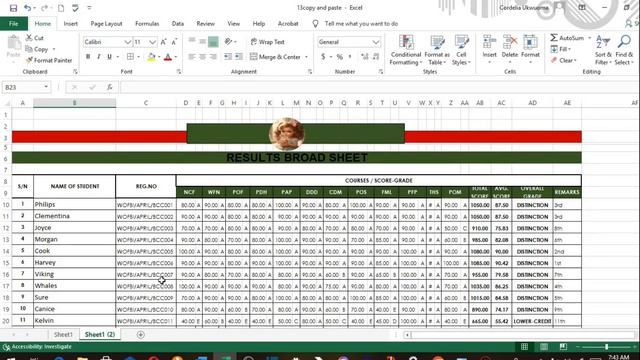Toggle italic formatting

tap(98, 57)
